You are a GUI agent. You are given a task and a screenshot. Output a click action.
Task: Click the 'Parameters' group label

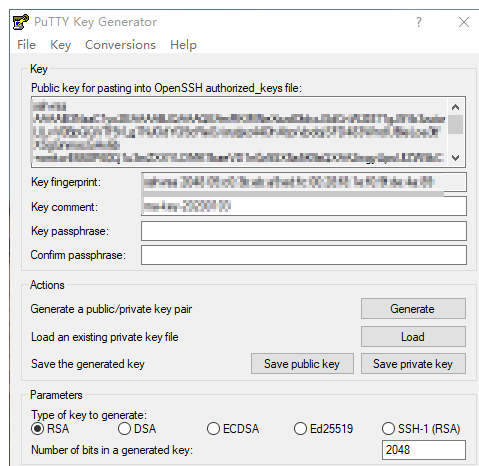pyautogui.click(x=56, y=395)
